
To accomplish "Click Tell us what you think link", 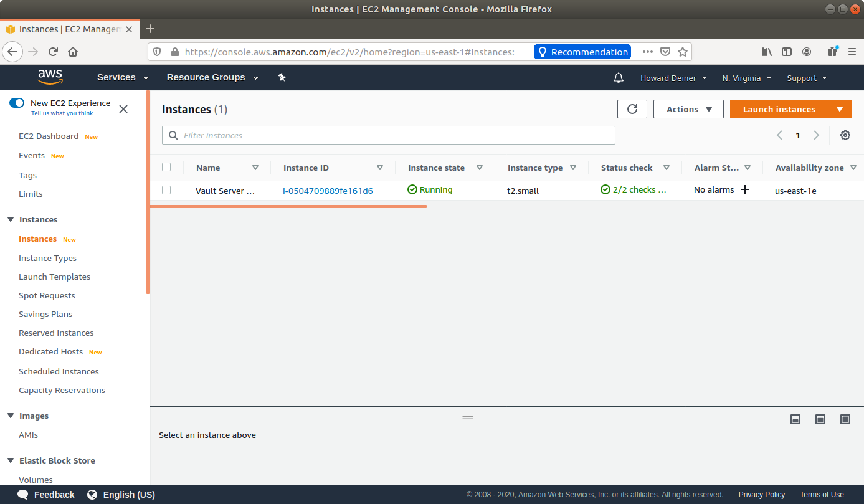I will coord(62,113).
